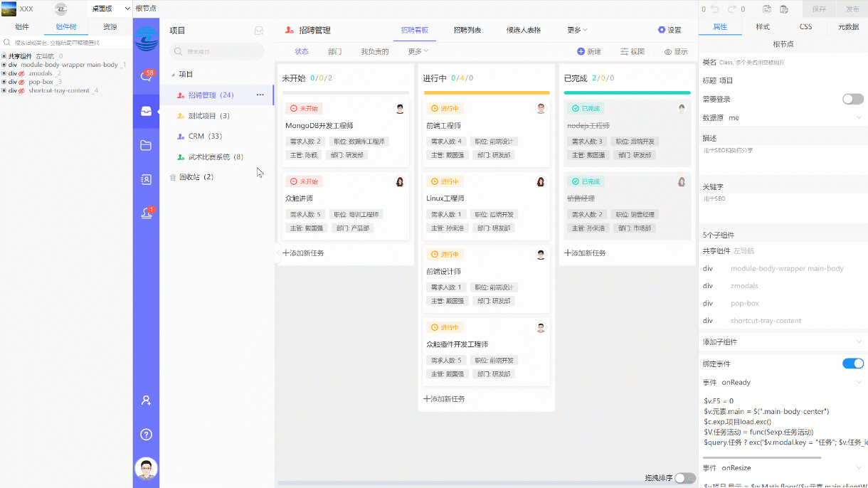Open the 桌面版 device dropdown
The image size is (868, 488).
pyautogui.click(x=110, y=9)
